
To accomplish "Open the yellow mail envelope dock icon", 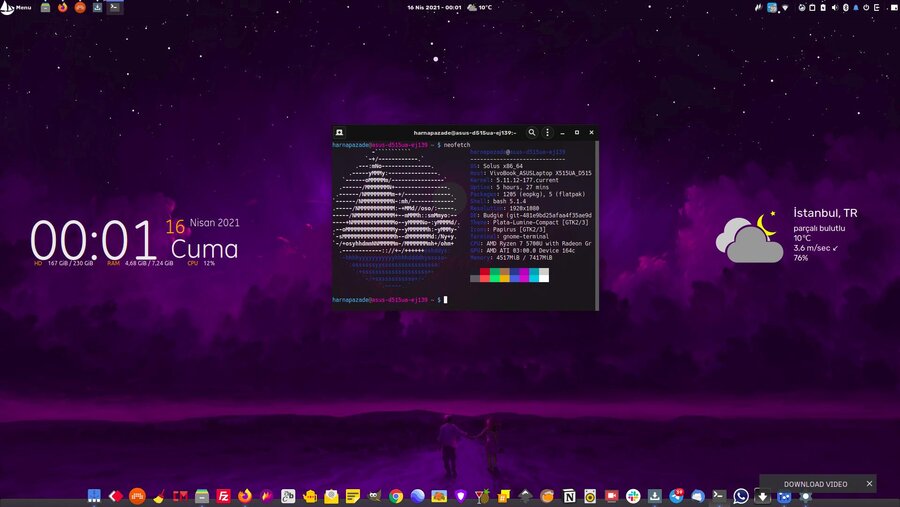I will pos(331,496).
